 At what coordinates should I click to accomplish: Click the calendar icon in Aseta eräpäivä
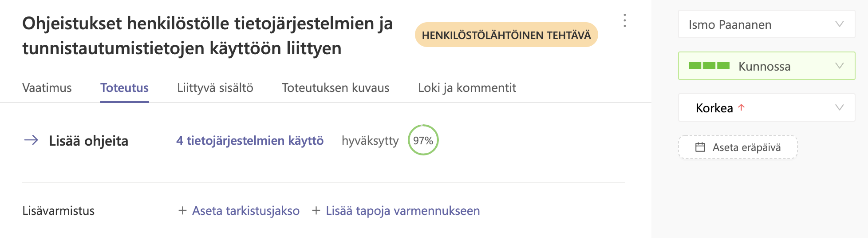(700, 147)
